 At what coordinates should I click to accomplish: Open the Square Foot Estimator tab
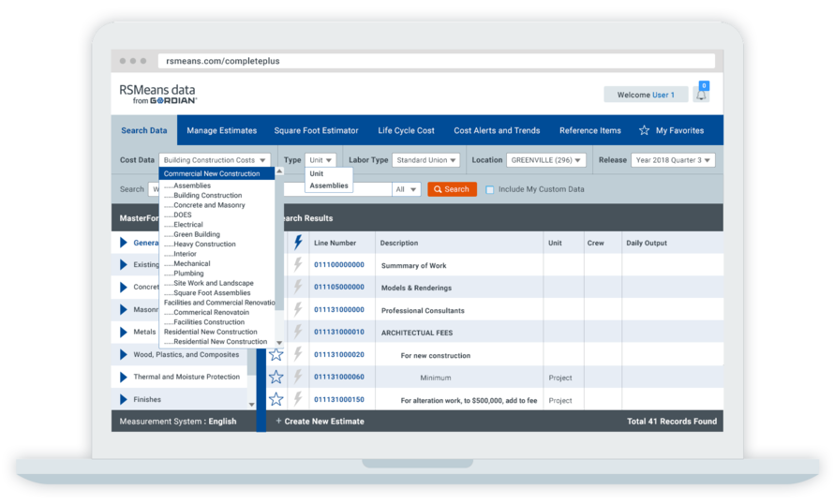317,130
